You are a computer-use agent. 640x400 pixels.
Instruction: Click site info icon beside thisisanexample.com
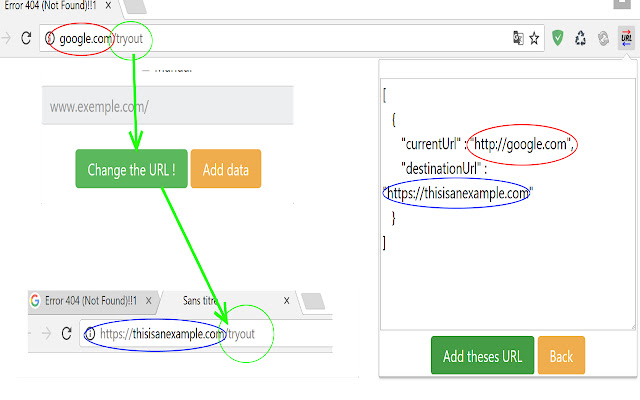[90, 334]
